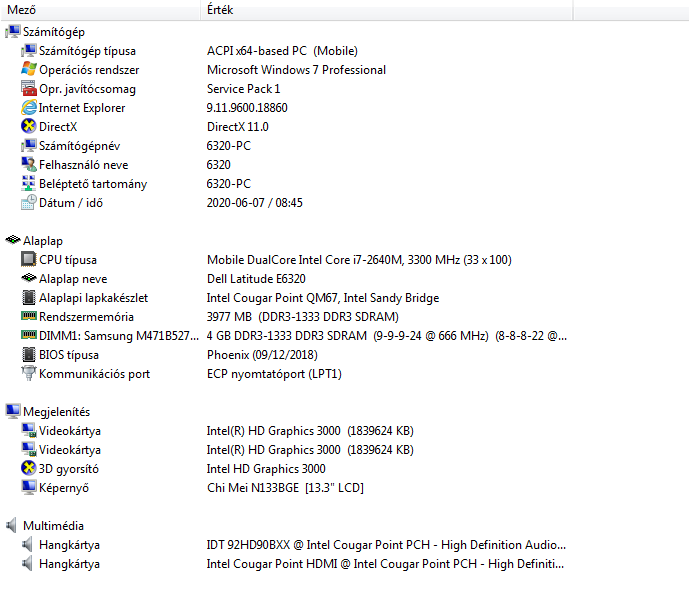Select the Multimédia group label
Screen dimensions: 689x593
click(x=53, y=526)
